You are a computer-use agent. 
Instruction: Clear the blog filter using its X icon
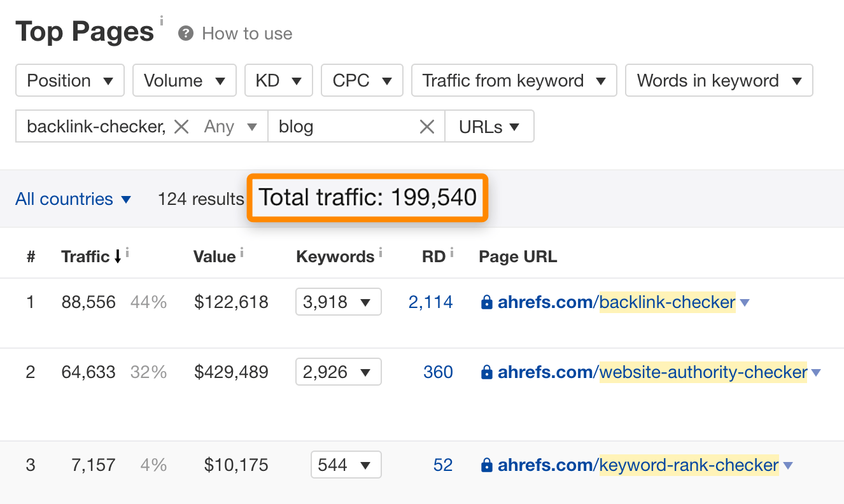click(x=426, y=126)
